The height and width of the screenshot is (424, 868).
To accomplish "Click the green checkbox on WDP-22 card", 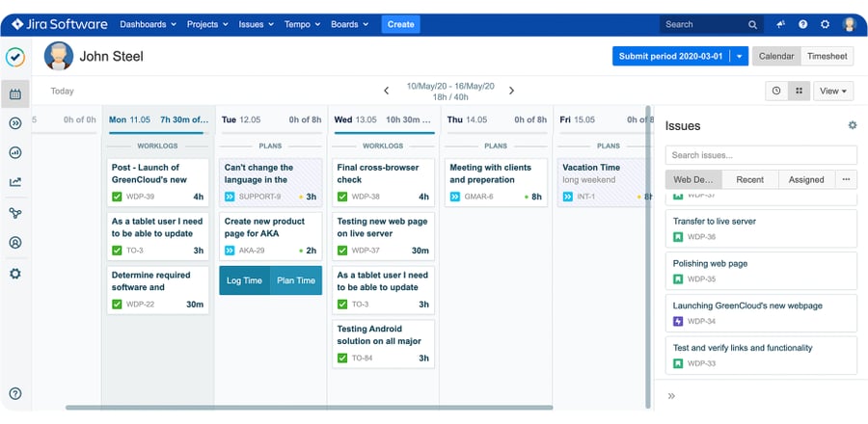I will point(117,305).
